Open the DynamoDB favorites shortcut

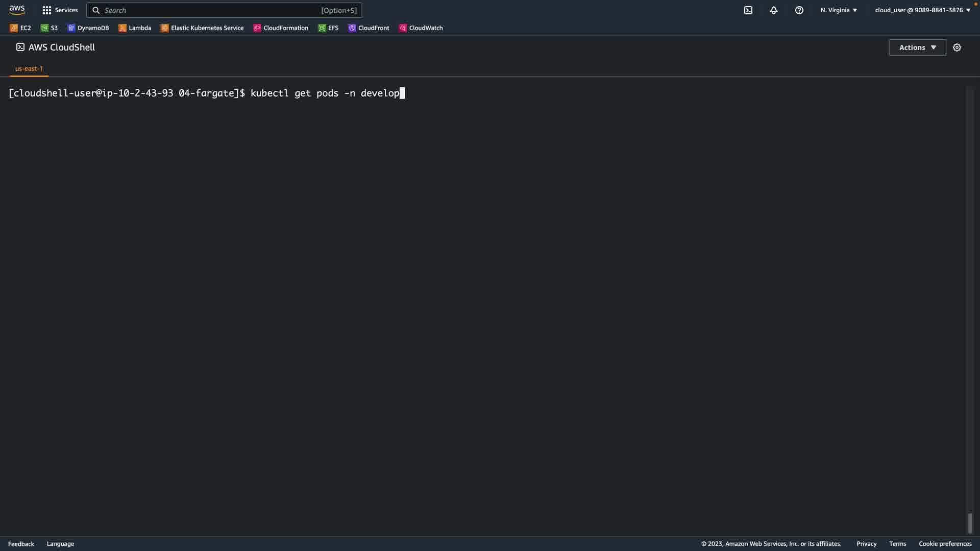click(x=88, y=28)
